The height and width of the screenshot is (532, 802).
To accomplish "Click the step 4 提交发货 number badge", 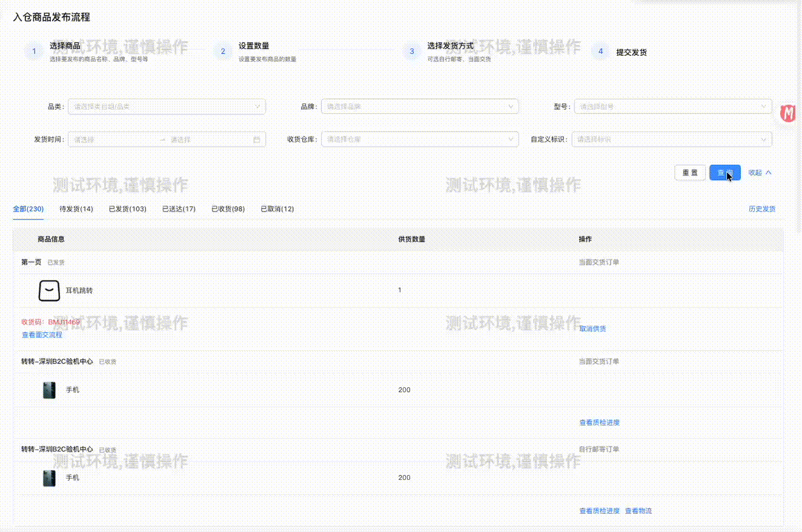I will coord(600,52).
